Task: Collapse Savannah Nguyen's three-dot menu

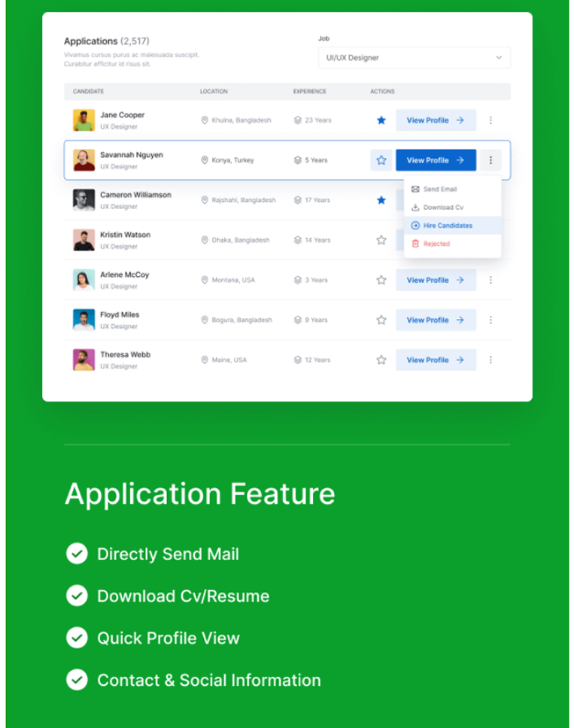Action: click(490, 160)
